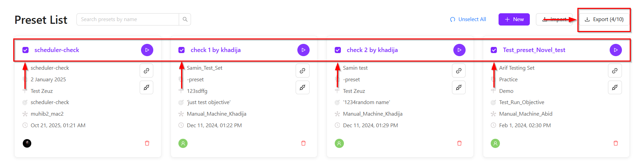Viewport: 644px width, 167px height.
Task: Click the link icon on scheduler-check card
Action: tap(146, 71)
